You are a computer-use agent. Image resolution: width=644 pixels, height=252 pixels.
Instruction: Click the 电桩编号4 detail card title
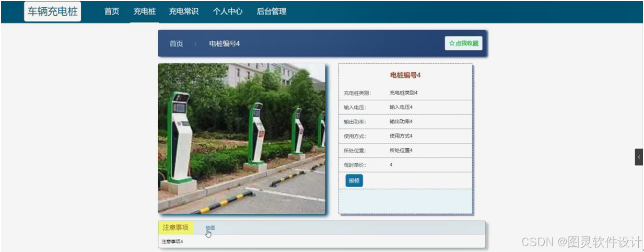[405, 75]
